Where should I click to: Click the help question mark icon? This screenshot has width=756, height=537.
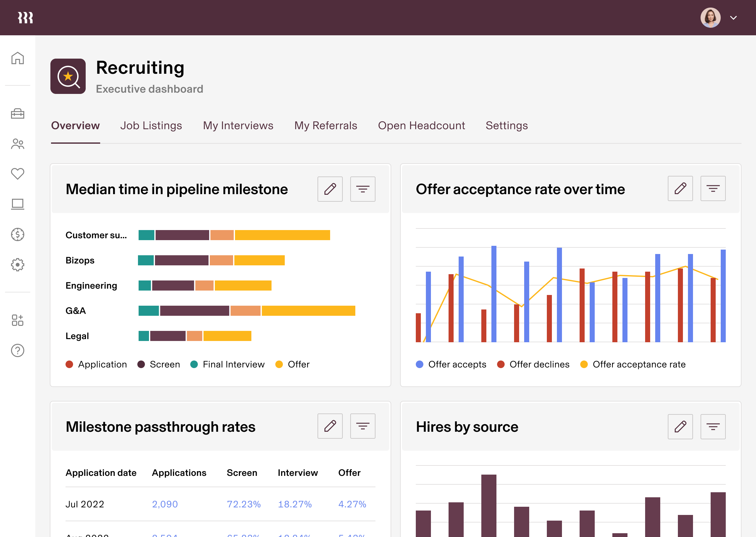(x=18, y=350)
